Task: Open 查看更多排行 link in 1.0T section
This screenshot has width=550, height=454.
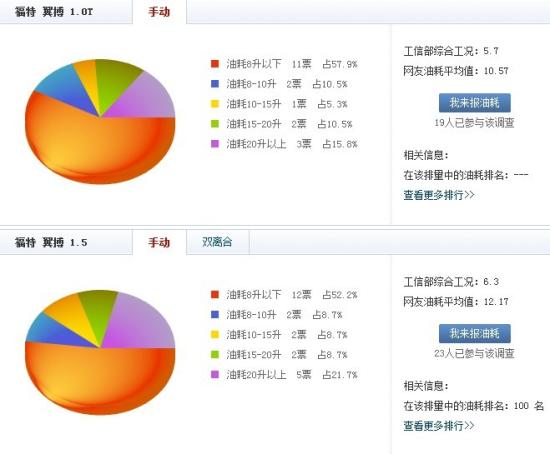Action: point(439,195)
